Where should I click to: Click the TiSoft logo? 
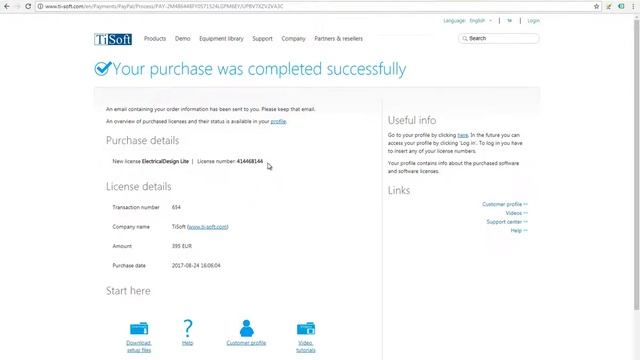(x=113, y=39)
